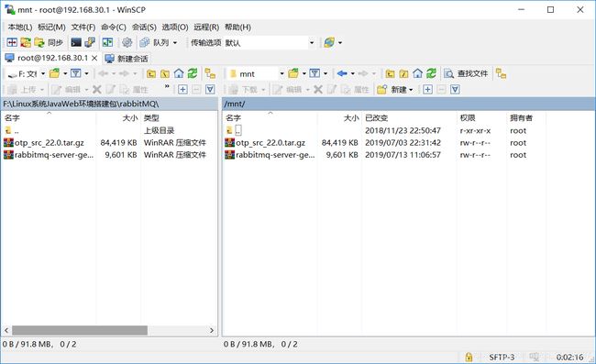Click remote filter icon
The width and height of the screenshot is (596, 364).
315,73
